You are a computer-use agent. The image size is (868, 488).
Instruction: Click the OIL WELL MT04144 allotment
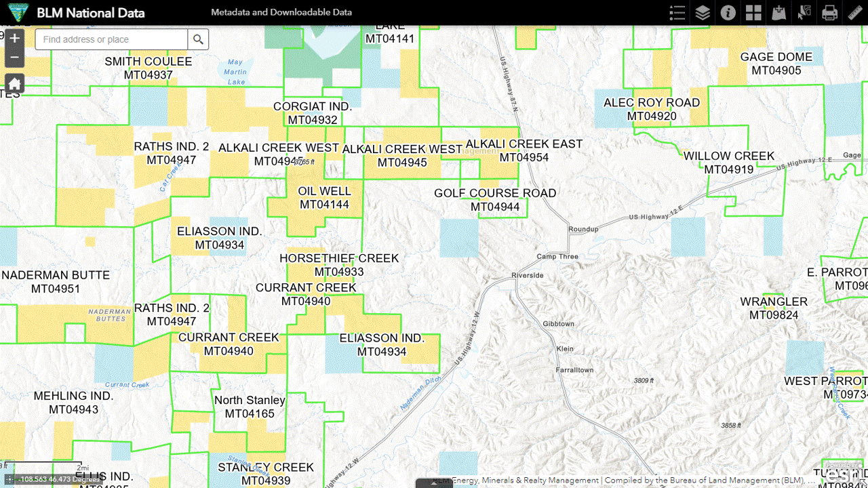coord(324,198)
